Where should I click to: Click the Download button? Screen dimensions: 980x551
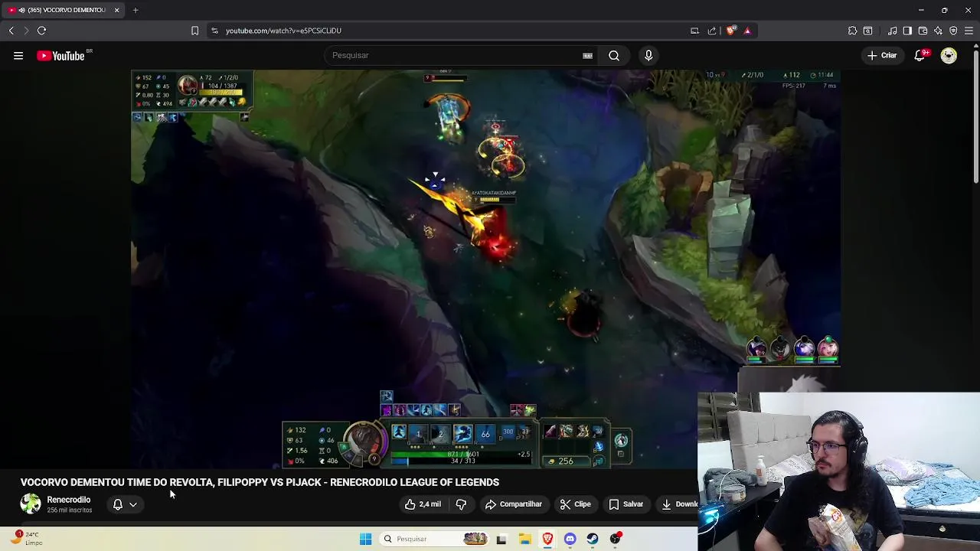[x=678, y=504]
